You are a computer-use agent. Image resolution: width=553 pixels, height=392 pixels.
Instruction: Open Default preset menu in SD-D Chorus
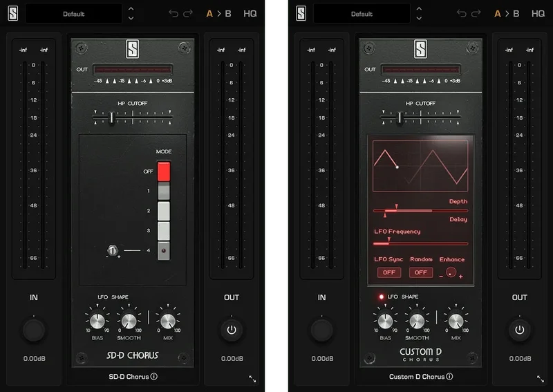point(74,14)
